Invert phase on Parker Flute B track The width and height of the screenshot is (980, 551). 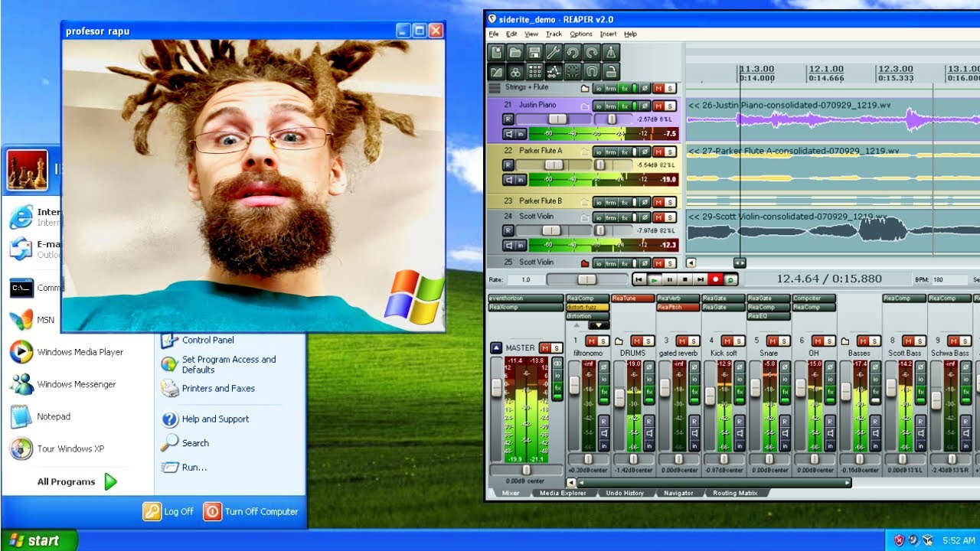(x=645, y=202)
